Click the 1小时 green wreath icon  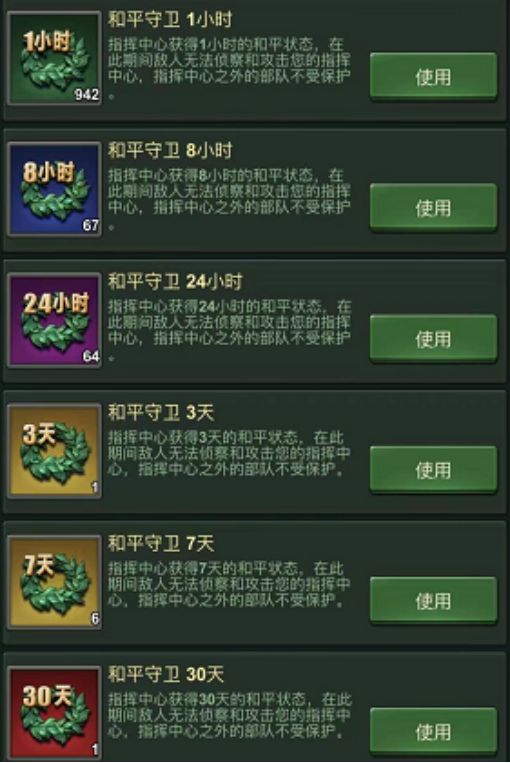(x=55, y=58)
